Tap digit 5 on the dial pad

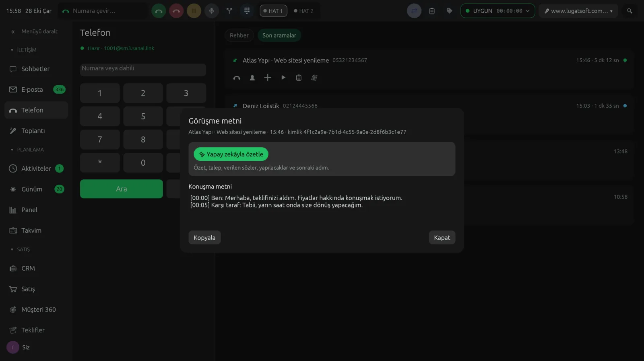pyautogui.click(x=143, y=116)
